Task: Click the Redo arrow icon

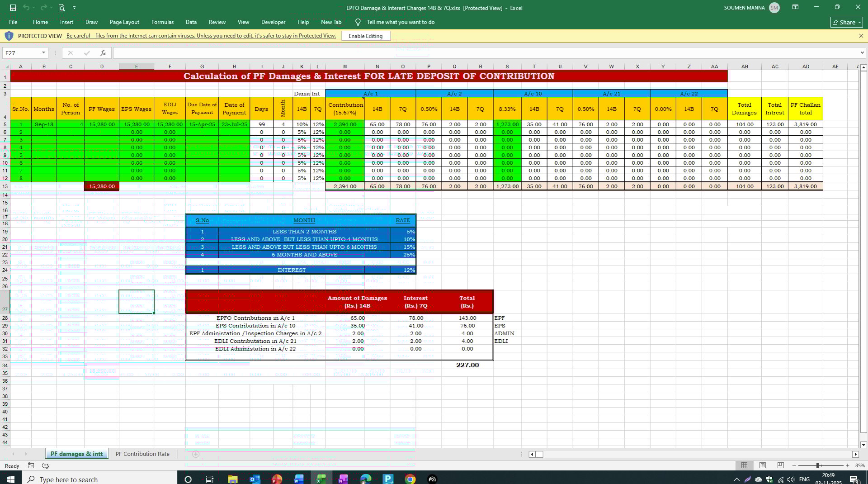Action: pyautogui.click(x=43, y=8)
